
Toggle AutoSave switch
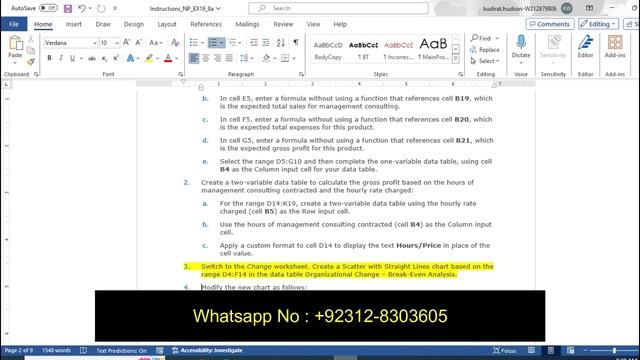tap(48, 8)
